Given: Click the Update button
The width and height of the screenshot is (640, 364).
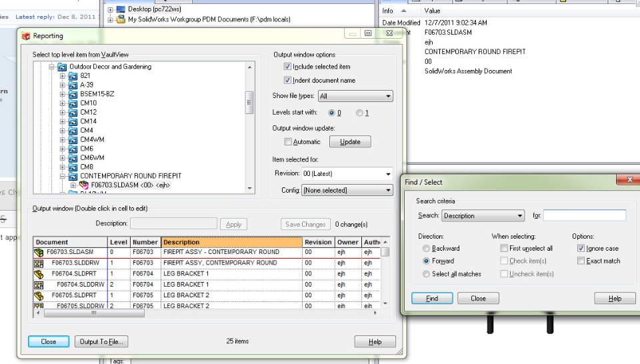Looking at the screenshot, I should 350,141.
